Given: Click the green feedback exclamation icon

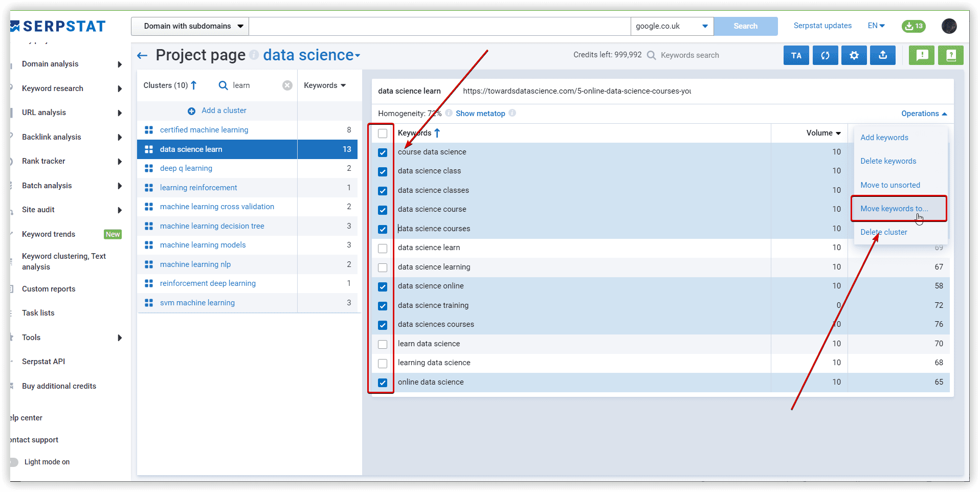Looking at the screenshot, I should coord(922,55).
